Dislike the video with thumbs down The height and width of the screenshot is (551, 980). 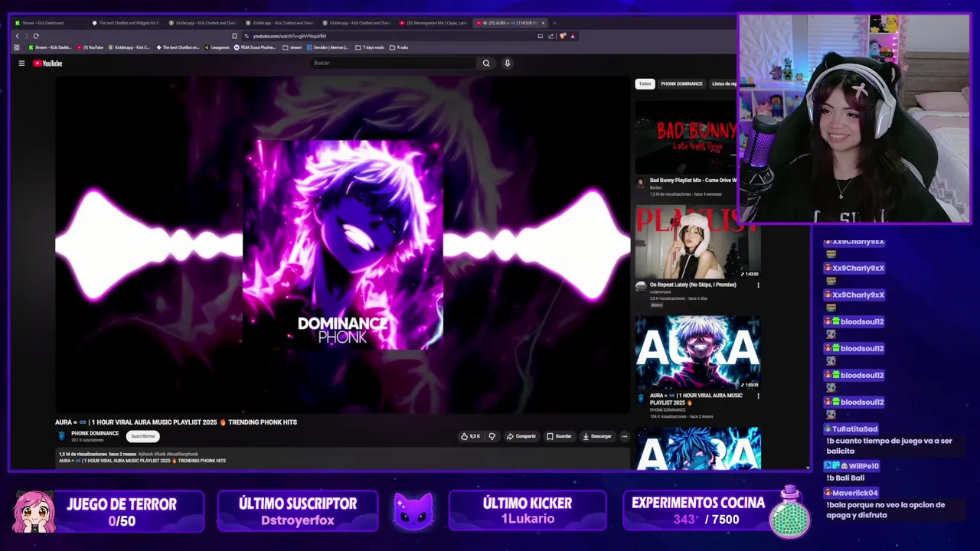click(x=492, y=436)
